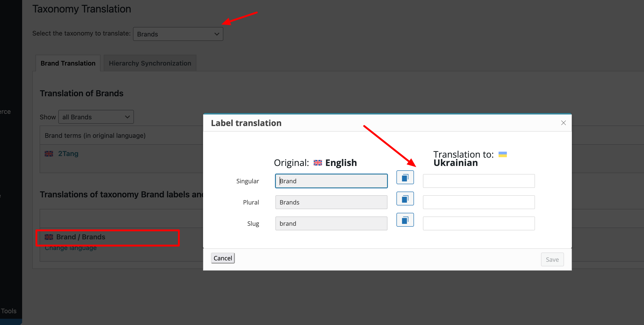Copy Plural original to translation field
This screenshot has width=644, height=325.
(x=405, y=199)
